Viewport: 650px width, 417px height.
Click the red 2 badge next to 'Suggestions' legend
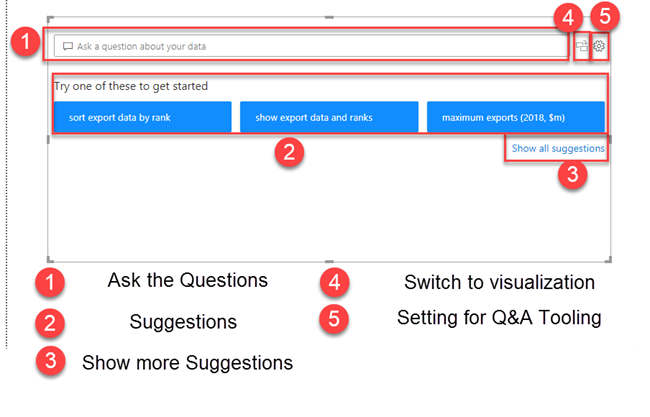(x=51, y=322)
